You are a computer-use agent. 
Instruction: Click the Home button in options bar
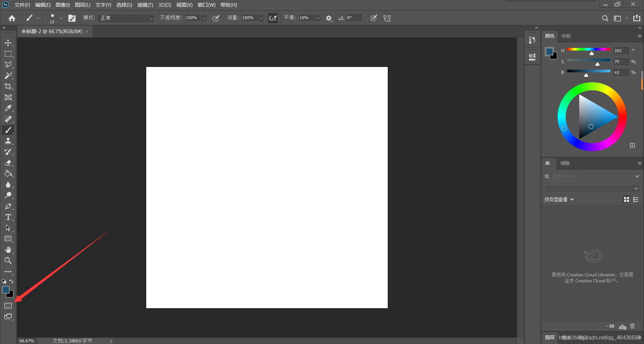click(12, 18)
